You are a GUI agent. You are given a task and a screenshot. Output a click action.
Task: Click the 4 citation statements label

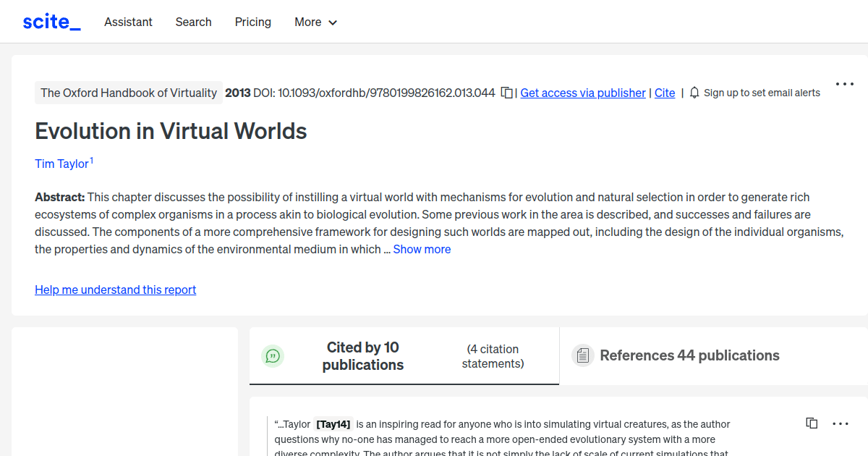coord(493,356)
